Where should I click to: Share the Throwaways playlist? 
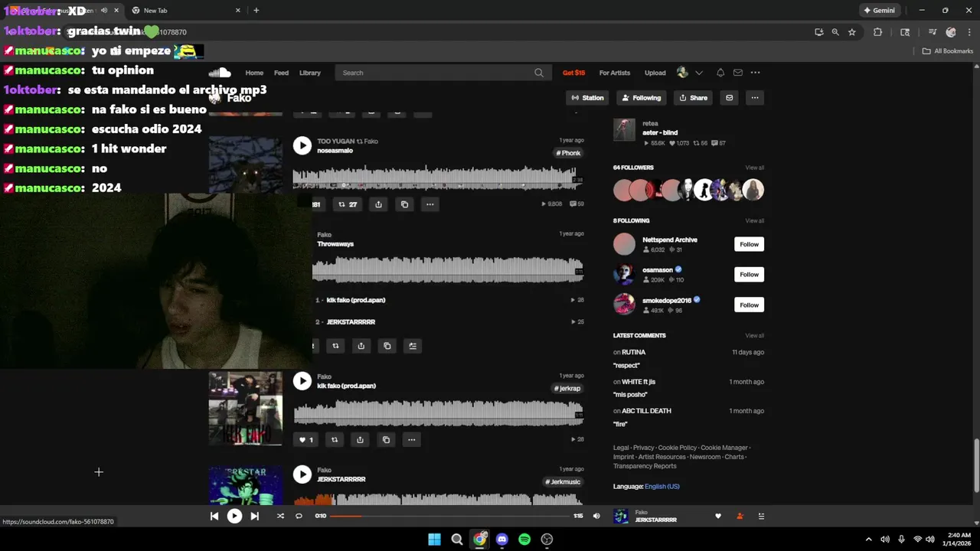361,346
